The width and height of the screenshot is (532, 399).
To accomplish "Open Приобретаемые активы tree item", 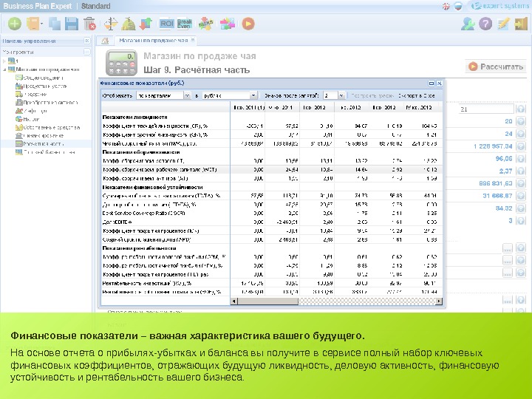I will click(x=47, y=102).
